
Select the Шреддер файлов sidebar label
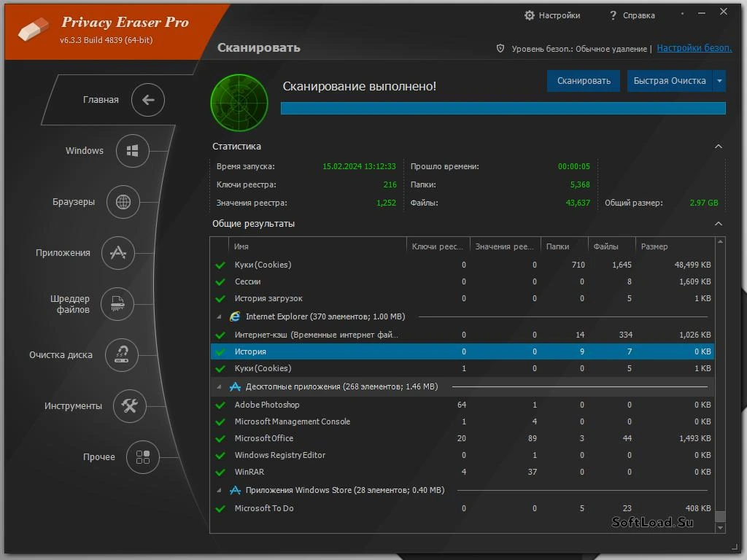(x=70, y=304)
